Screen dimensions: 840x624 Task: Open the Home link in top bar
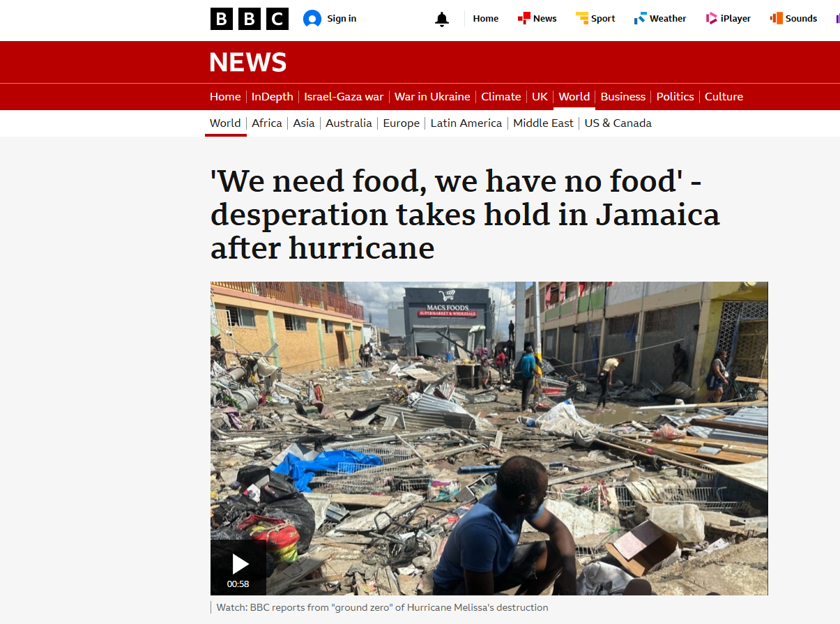tap(485, 19)
